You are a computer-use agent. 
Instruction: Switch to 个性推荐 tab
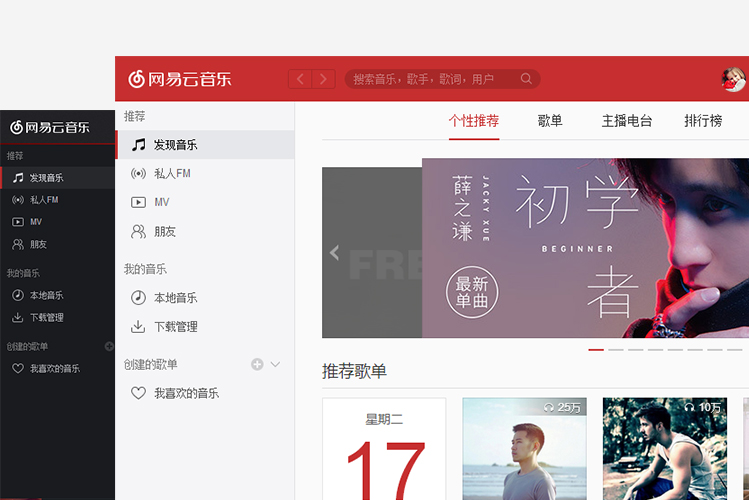click(x=474, y=121)
